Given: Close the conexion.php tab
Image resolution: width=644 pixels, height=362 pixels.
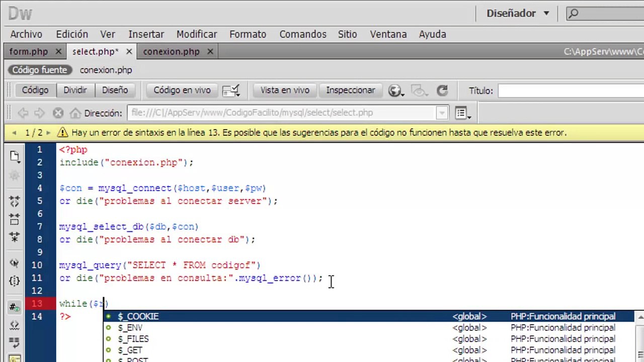Looking at the screenshot, I should (210, 52).
